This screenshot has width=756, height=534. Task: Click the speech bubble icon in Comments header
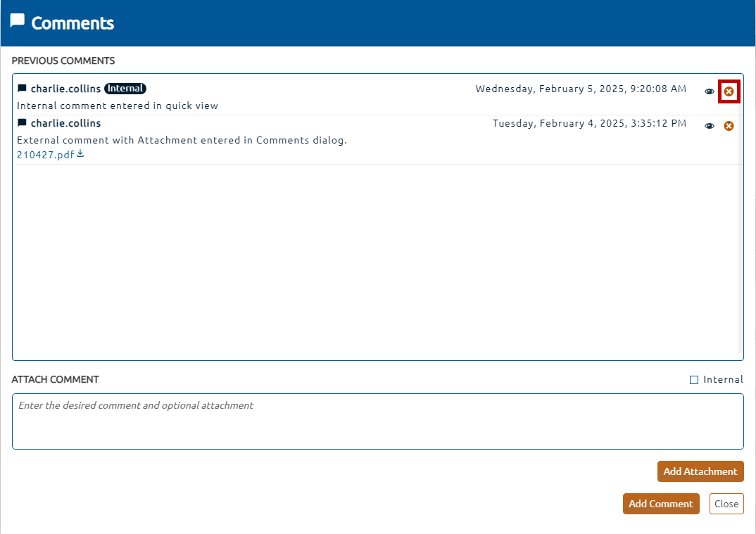point(18,21)
